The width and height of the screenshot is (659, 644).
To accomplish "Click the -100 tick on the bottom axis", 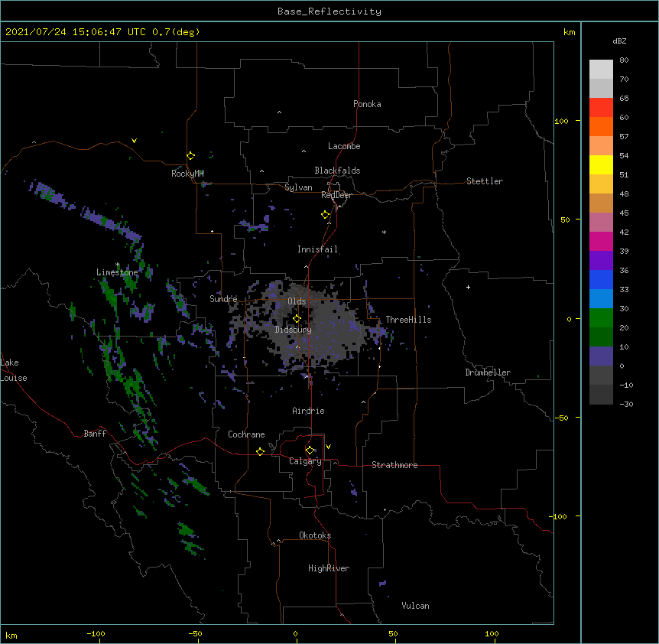I will 96,634.
